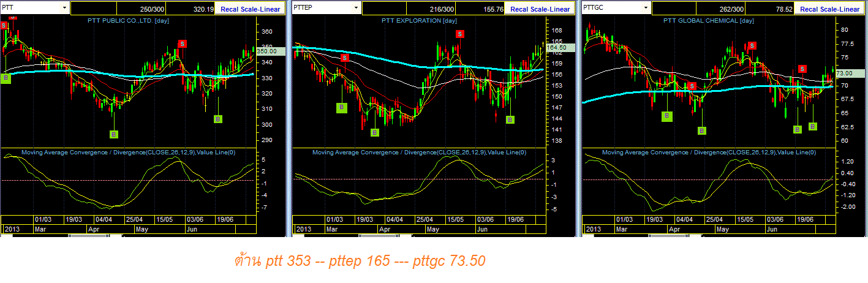
Task: Click the 25/04 date label on PTTEP chart
Action: [x=425, y=219]
